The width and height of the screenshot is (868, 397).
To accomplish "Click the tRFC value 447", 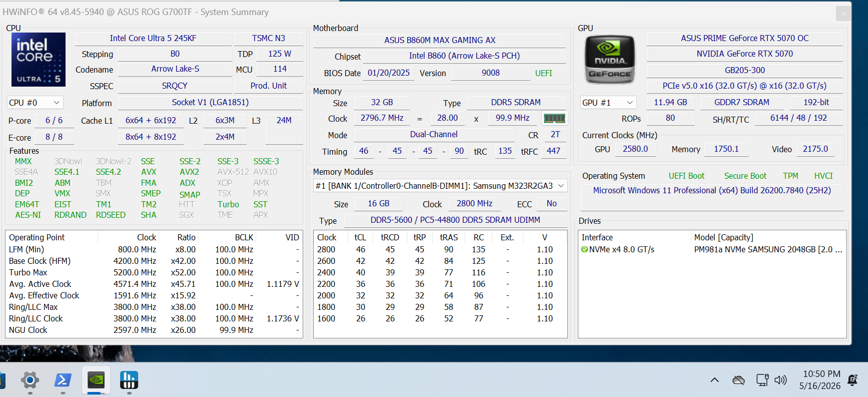I will [553, 151].
